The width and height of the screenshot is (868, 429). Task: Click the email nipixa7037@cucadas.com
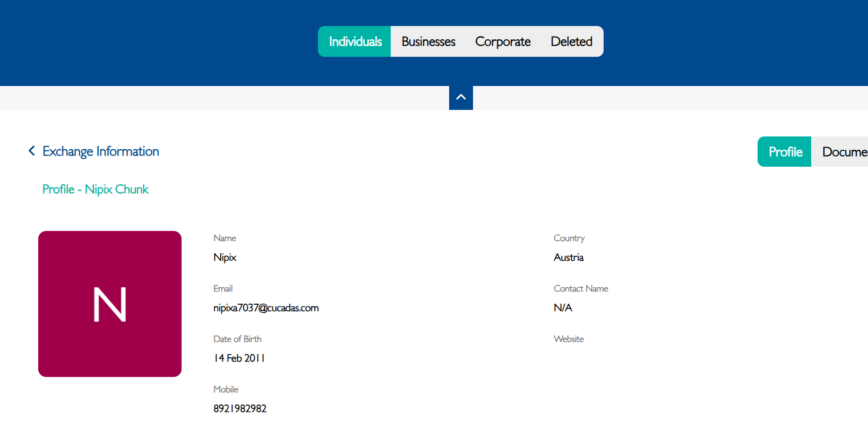click(x=266, y=308)
